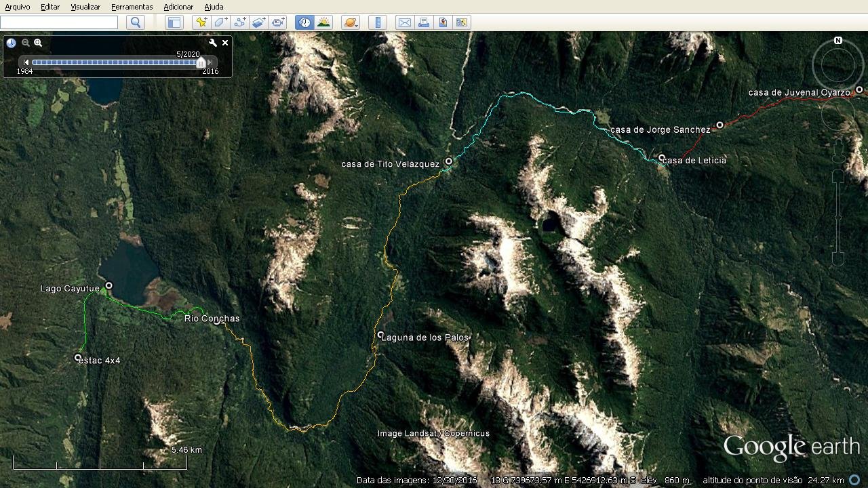Screen dimensions: 868x488
Task: Open the planet switcher dropdown
Action: pos(350,22)
